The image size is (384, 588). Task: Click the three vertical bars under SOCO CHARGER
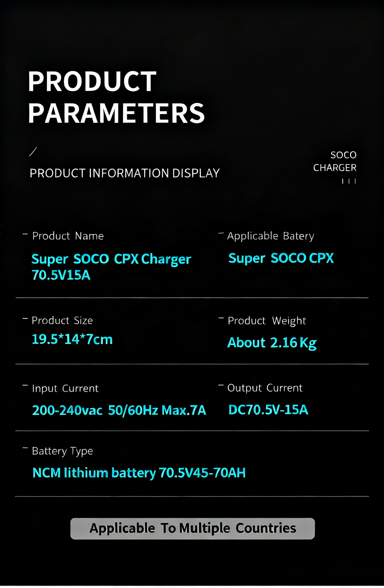[x=349, y=181]
